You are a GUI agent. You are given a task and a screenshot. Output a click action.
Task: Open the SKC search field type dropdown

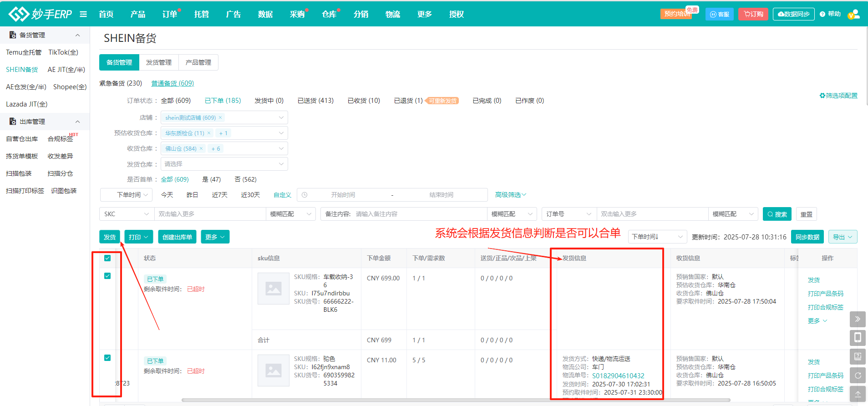coord(126,214)
